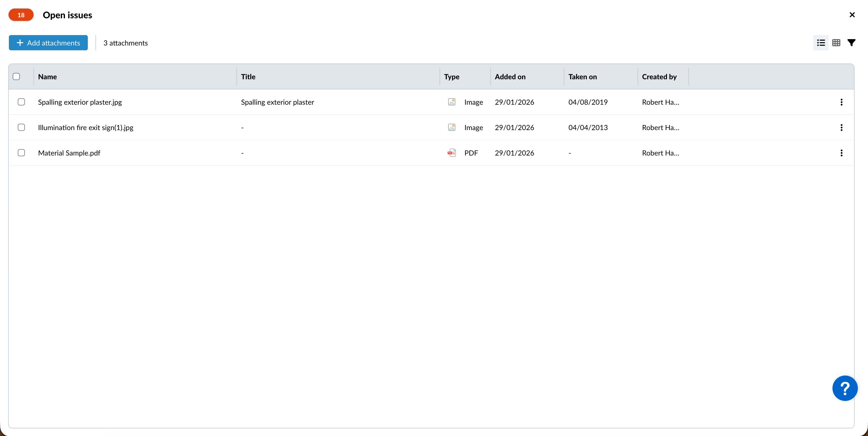Click the Add attachments button
Viewport: 868px width, 436px height.
coord(48,43)
